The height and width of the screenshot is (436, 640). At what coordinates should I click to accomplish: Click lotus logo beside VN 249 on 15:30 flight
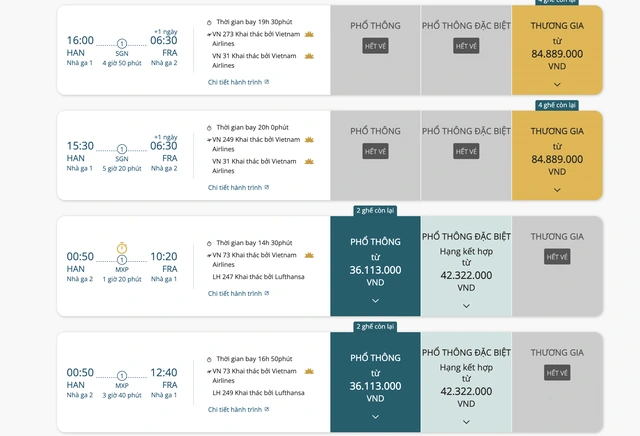tap(308, 140)
